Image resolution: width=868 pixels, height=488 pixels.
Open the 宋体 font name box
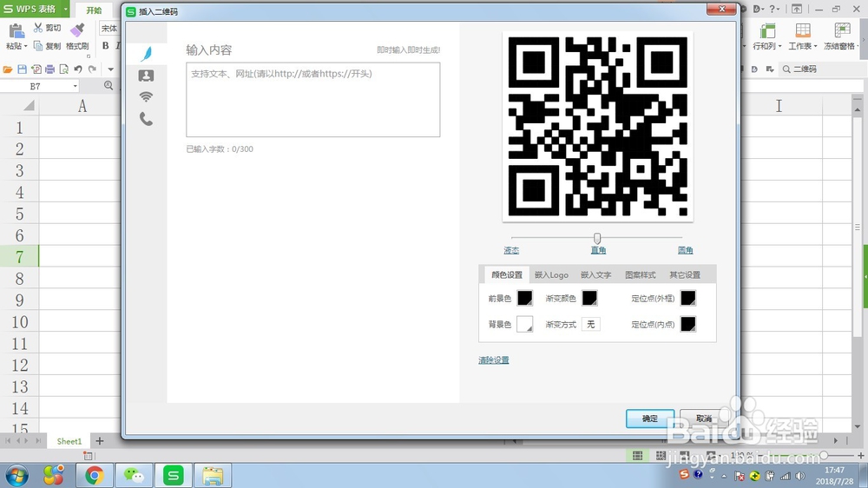[x=109, y=29]
